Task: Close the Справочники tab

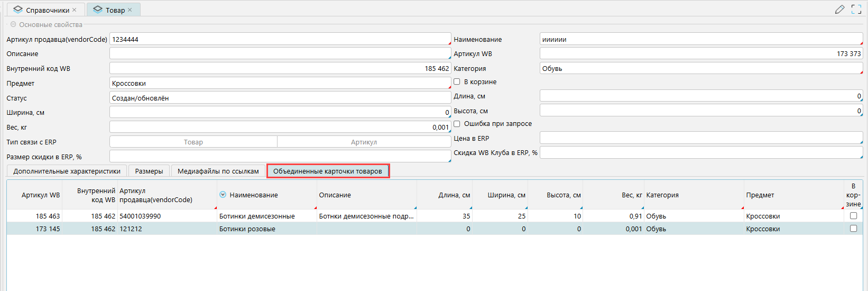Action: 75,10
